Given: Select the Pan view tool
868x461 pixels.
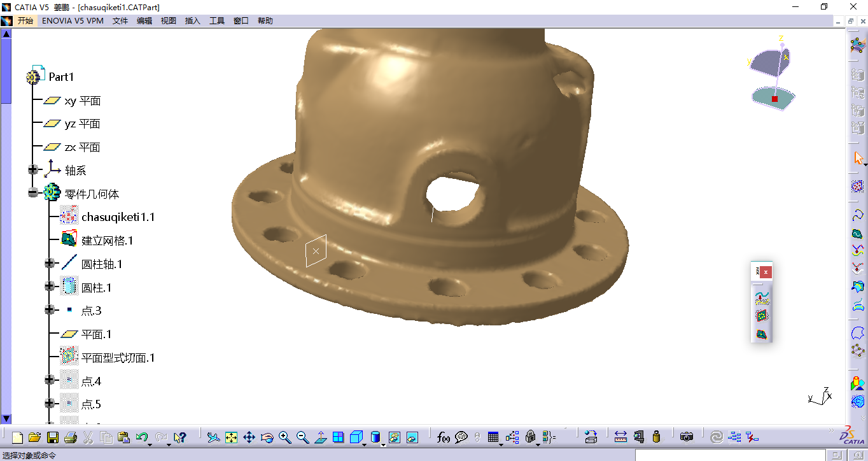Looking at the screenshot, I should 249,437.
